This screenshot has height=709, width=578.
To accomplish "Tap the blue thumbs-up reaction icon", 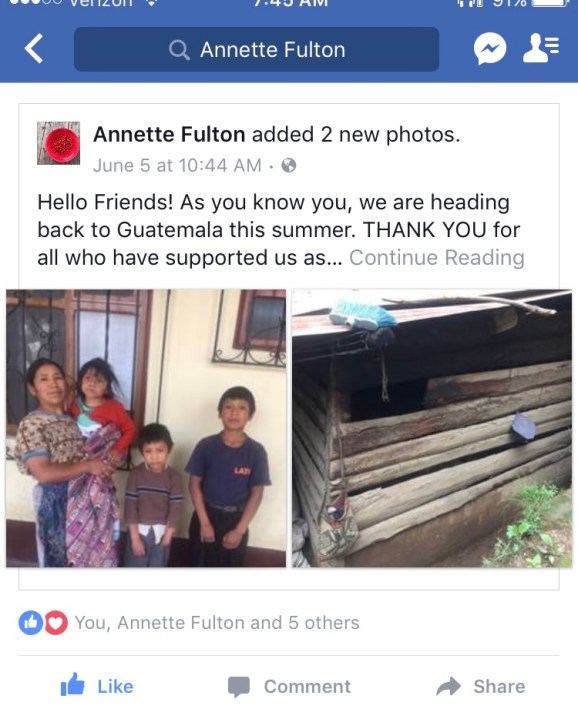I will [x=31, y=623].
